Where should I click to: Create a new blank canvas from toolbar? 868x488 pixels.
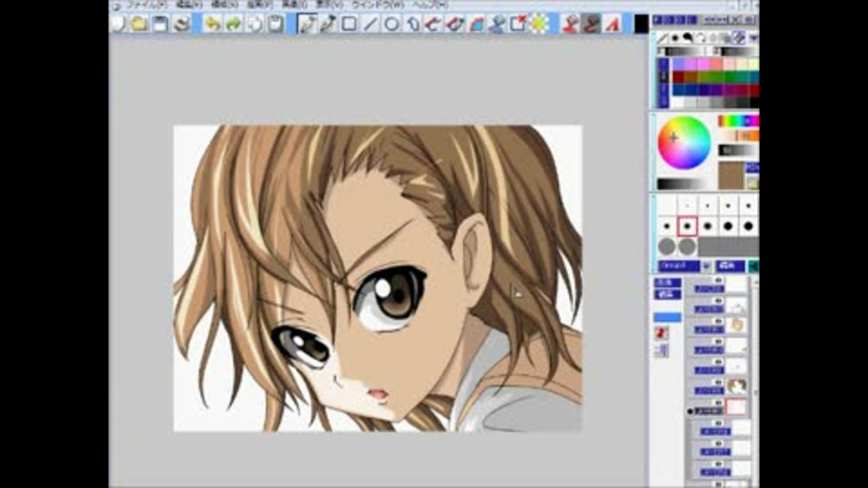click(x=118, y=23)
